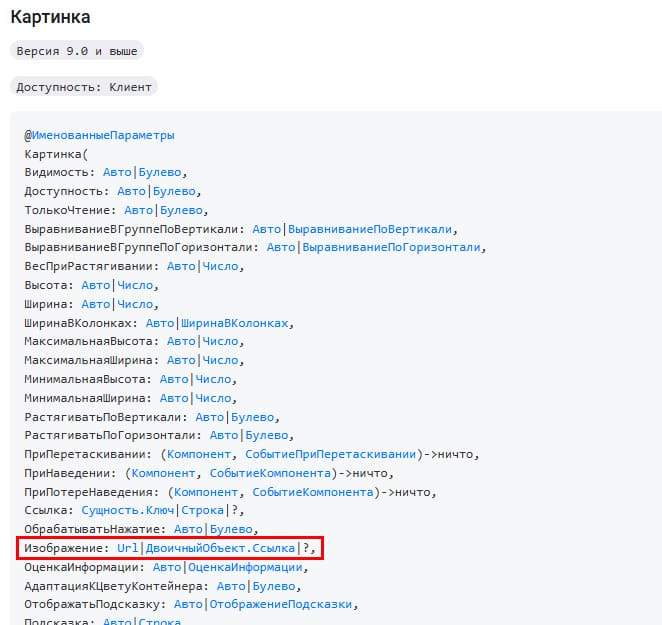Open the ВыравниваниеПоВертикали type link
662x625 pixels.
point(370,229)
